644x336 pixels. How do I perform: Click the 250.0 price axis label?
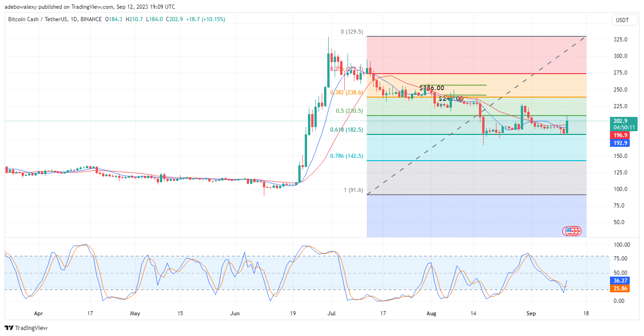(621, 89)
